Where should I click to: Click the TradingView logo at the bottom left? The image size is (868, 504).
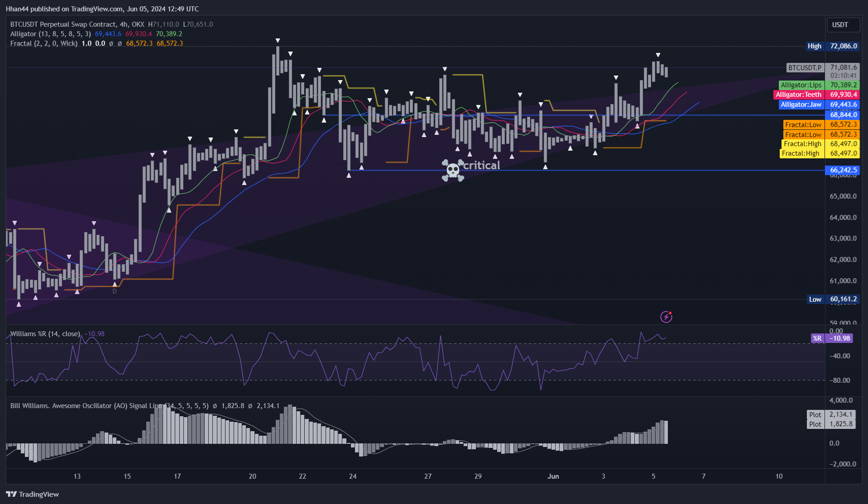pos(33,494)
